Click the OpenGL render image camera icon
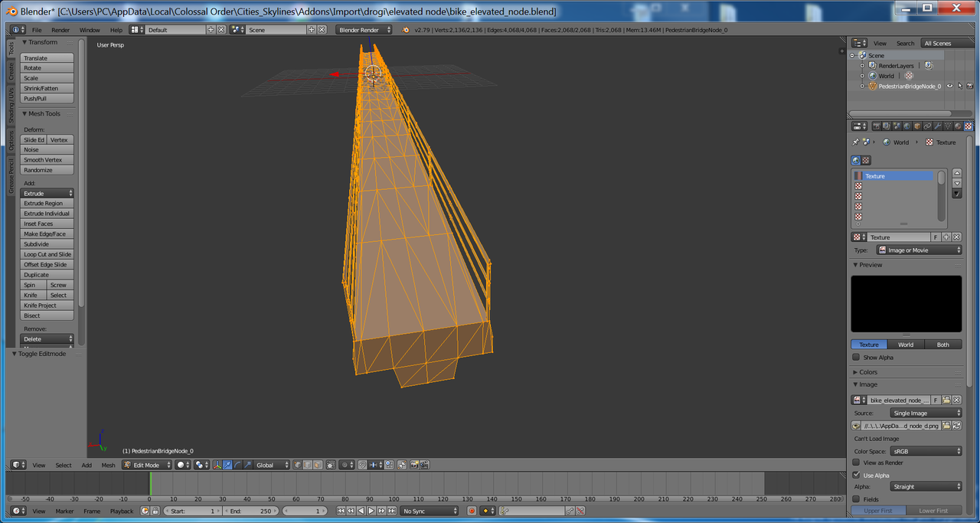 pyautogui.click(x=414, y=465)
